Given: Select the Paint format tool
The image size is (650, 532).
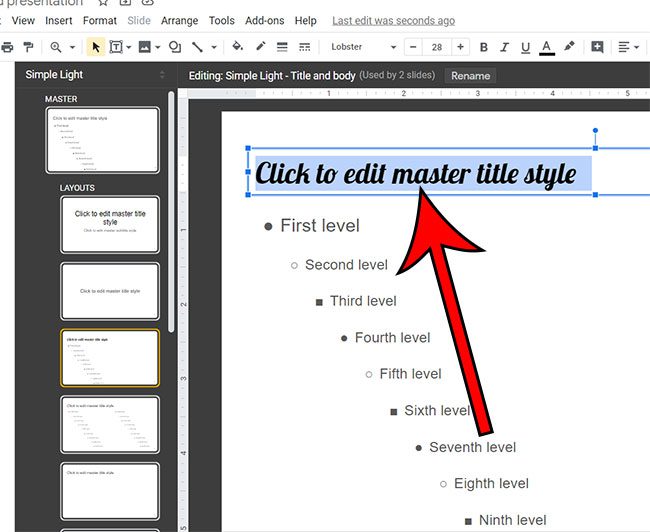Looking at the screenshot, I should click(x=28, y=47).
